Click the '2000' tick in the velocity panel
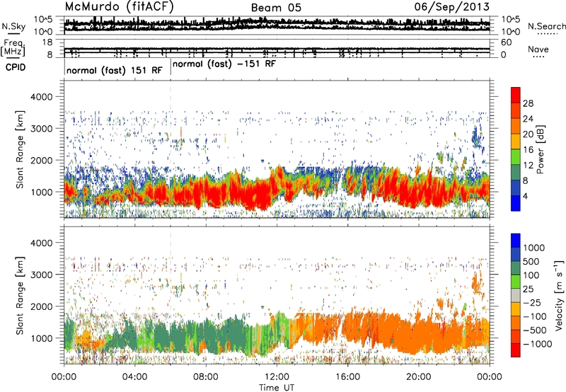 pos(42,306)
